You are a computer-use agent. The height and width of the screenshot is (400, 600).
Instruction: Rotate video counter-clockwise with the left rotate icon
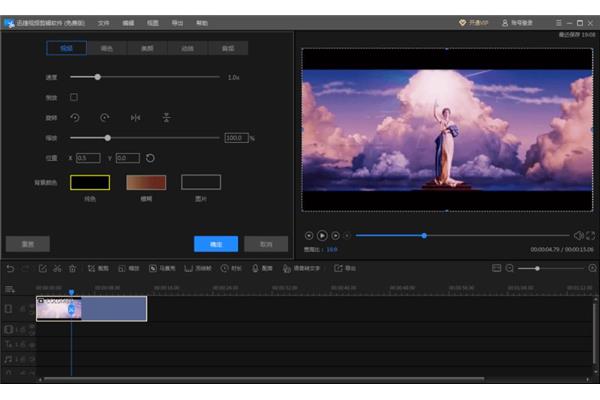[x=75, y=118]
